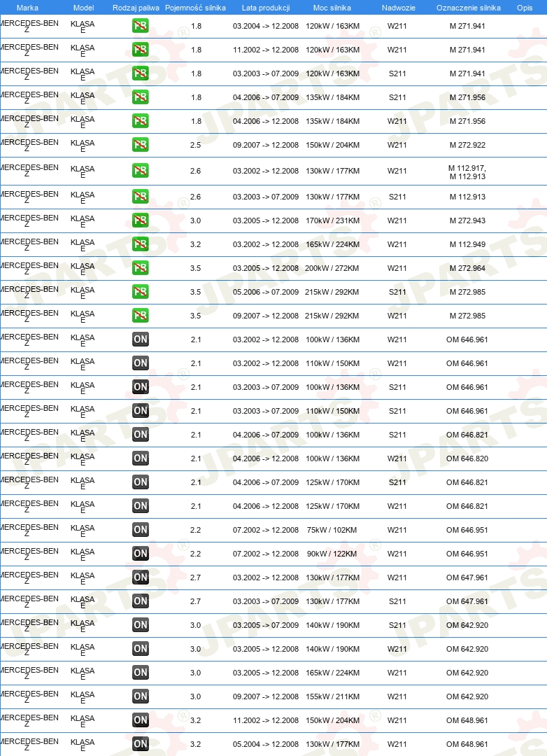Click power value 155kW / 211KM
Image resolution: width=547 pixels, height=756 pixels.
[332, 696]
